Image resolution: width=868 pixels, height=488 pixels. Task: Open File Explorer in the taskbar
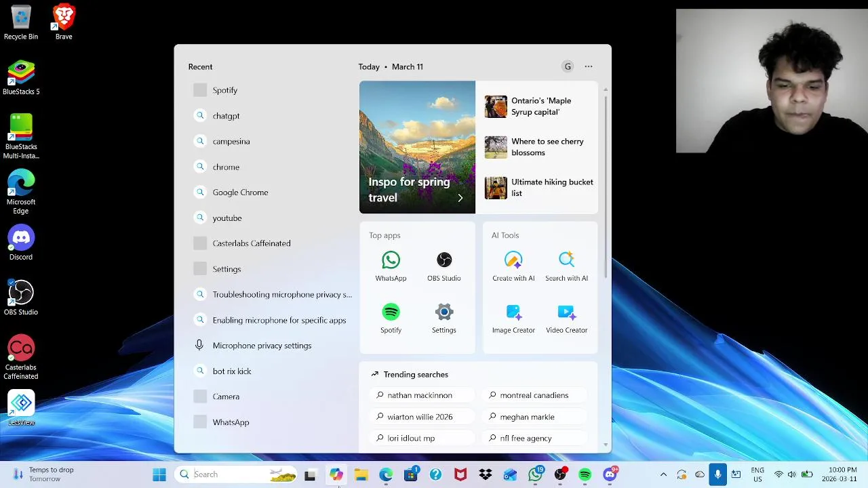pos(361,474)
